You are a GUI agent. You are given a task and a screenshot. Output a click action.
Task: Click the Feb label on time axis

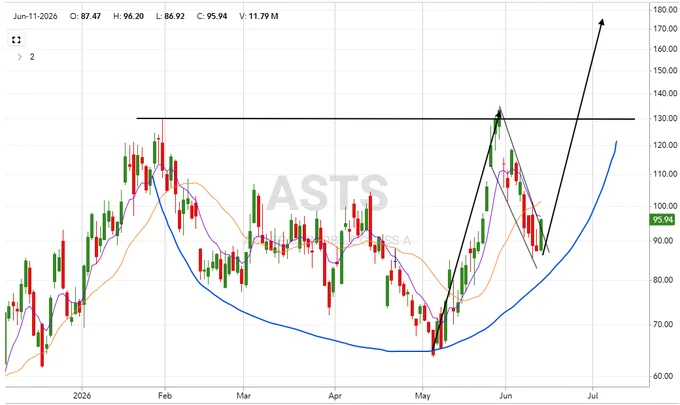[x=165, y=395]
